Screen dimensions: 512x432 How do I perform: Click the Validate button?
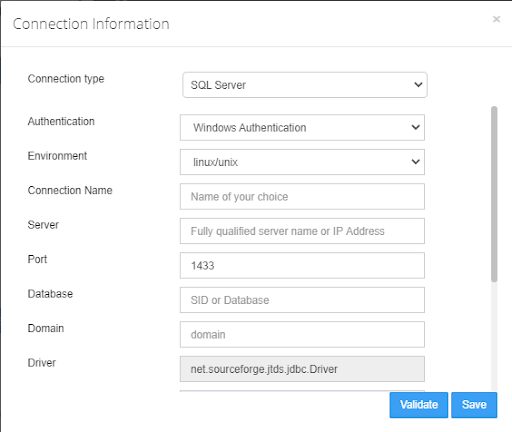pyautogui.click(x=419, y=405)
